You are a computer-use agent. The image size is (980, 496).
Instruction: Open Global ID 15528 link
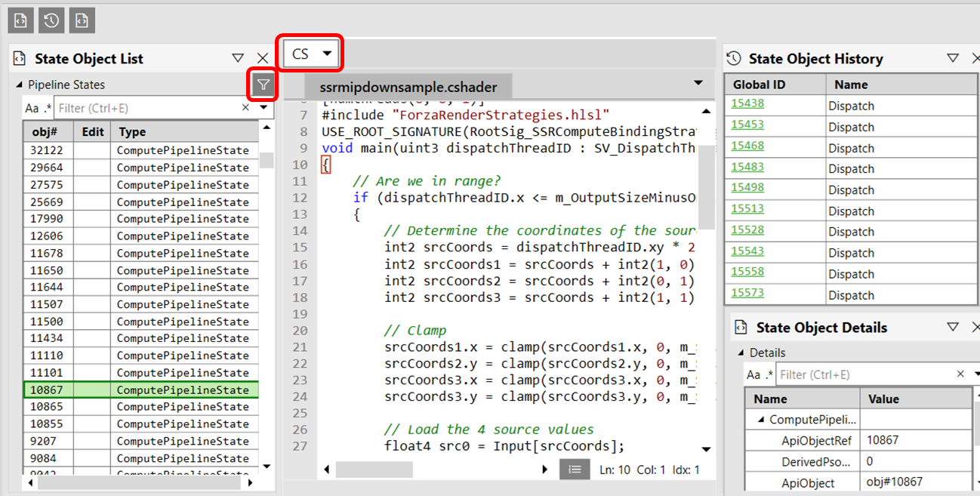pos(747,230)
